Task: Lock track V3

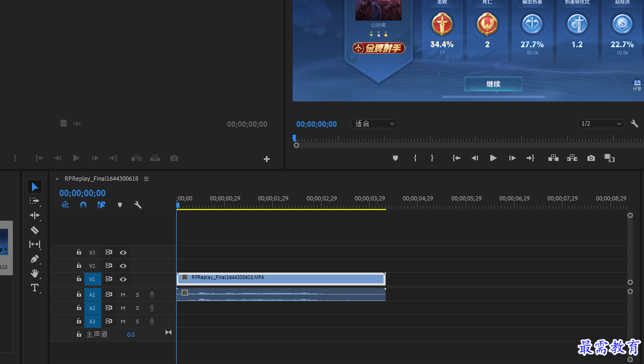Action: (x=79, y=252)
